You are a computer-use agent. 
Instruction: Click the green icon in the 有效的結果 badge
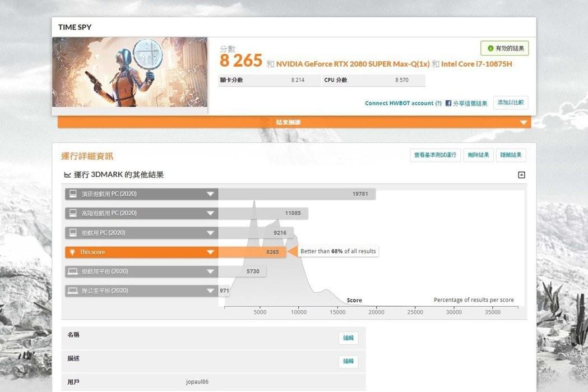click(x=490, y=48)
